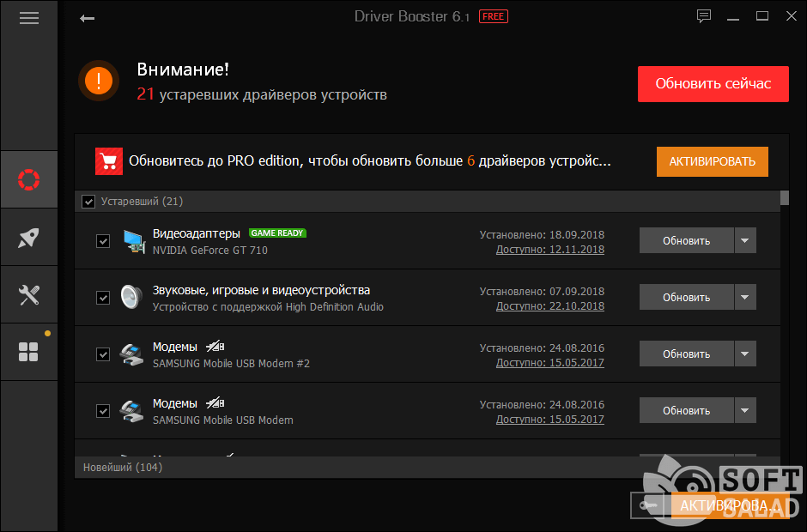The height and width of the screenshot is (532, 807).
Task: Click the SAMSUNG Mobile USB Modem device icon
Action: pos(131,411)
